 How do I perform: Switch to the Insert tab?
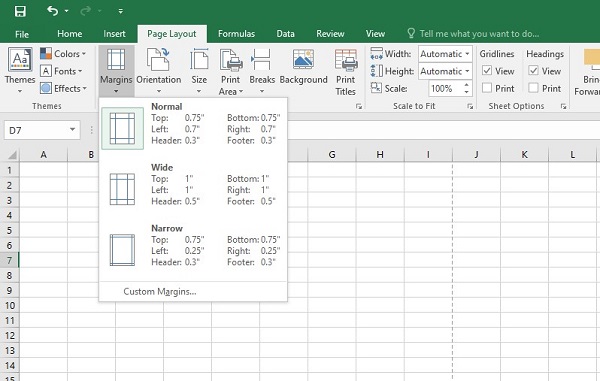[x=114, y=34]
